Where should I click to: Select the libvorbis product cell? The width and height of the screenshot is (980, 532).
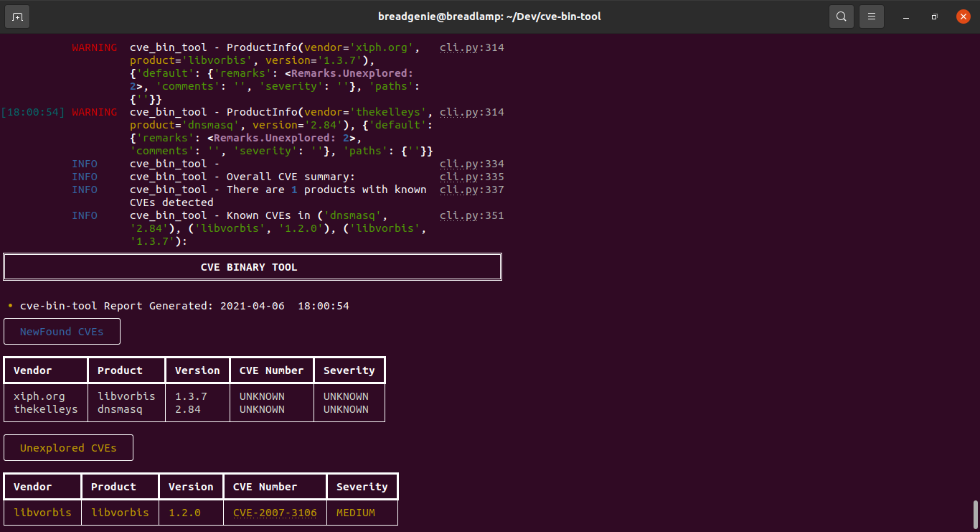click(126, 396)
